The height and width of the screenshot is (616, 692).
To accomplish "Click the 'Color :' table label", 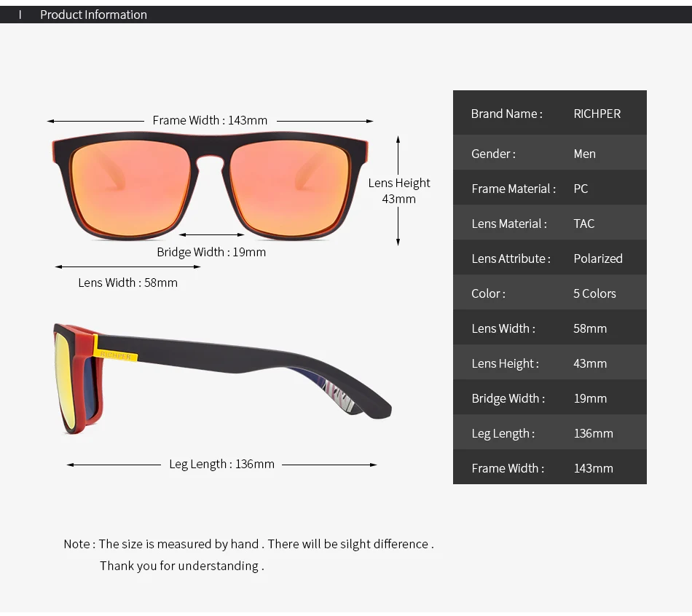I will tap(489, 293).
